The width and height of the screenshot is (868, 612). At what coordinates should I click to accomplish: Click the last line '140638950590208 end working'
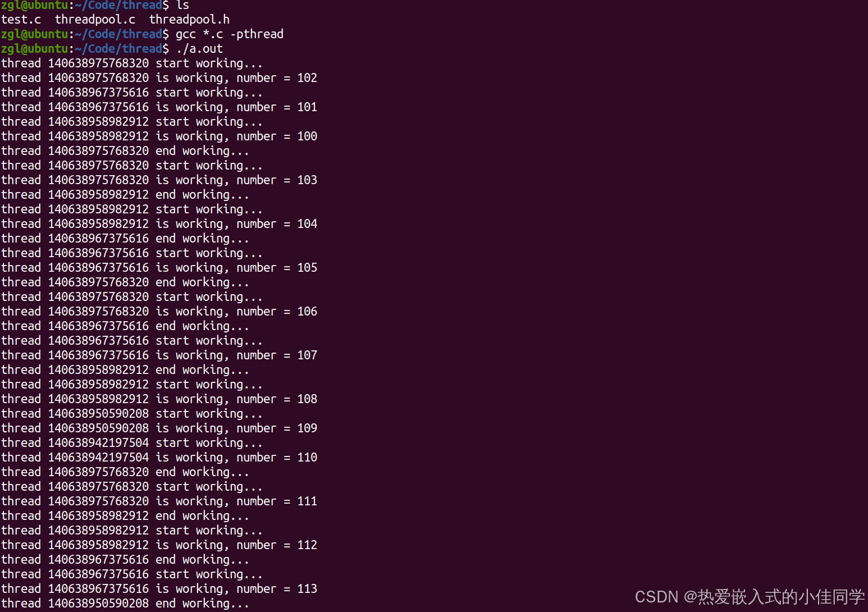(x=125, y=604)
